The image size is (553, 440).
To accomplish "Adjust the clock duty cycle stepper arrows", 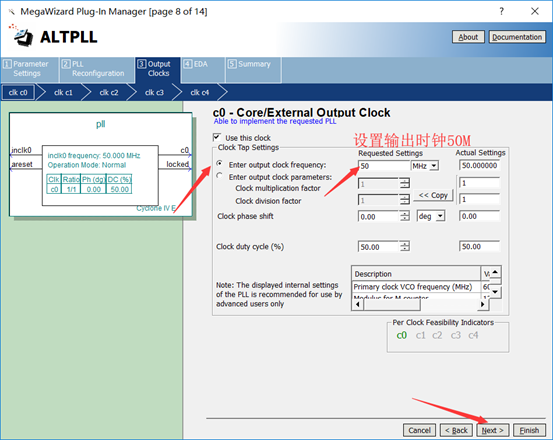I will point(405,247).
